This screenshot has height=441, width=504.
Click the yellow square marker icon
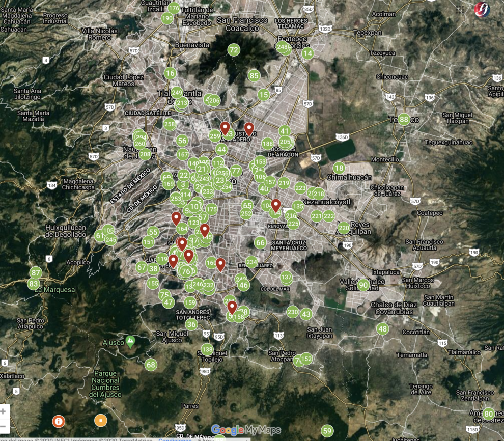[x=101, y=421]
